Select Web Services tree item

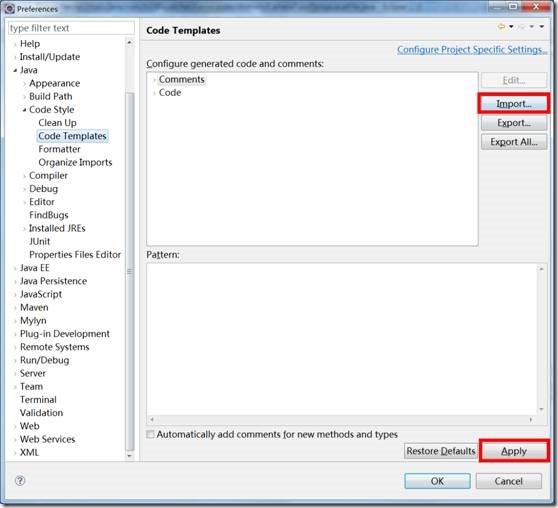coord(47,439)
